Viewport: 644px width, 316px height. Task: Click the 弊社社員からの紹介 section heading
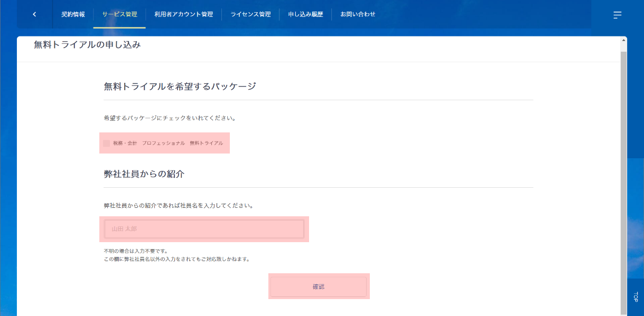tap(144, 174)
